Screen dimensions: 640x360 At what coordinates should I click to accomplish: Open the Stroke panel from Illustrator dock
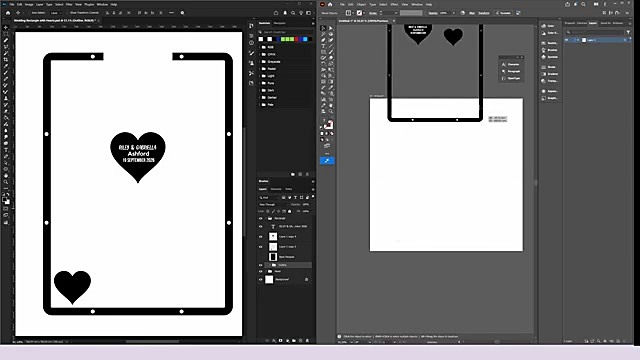(x=549, y=67)
